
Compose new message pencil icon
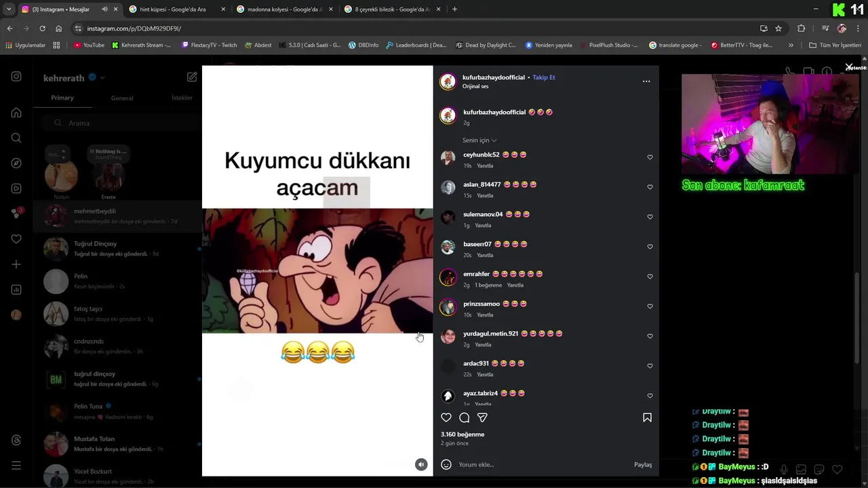192,77
